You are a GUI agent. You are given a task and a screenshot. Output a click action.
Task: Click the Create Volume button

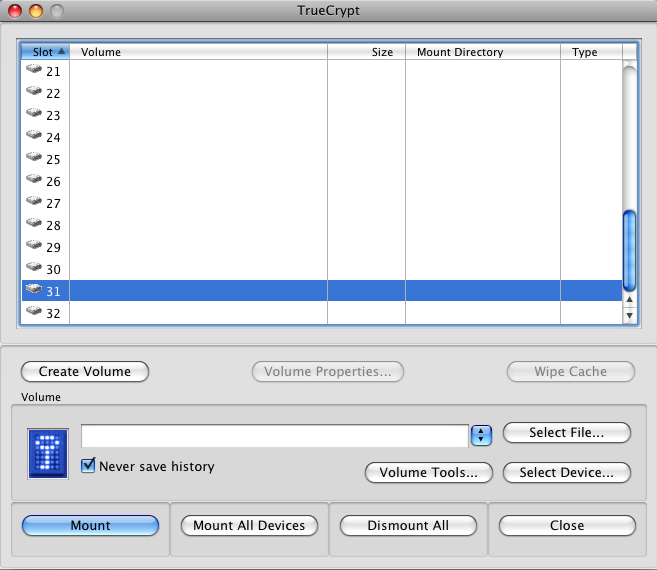85,371
